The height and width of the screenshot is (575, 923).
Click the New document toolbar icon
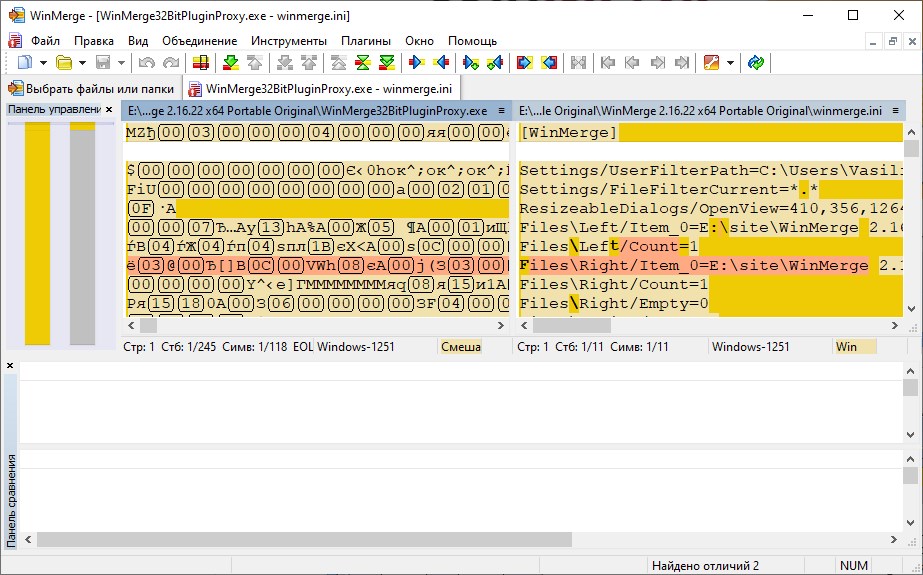coord(25,62)
